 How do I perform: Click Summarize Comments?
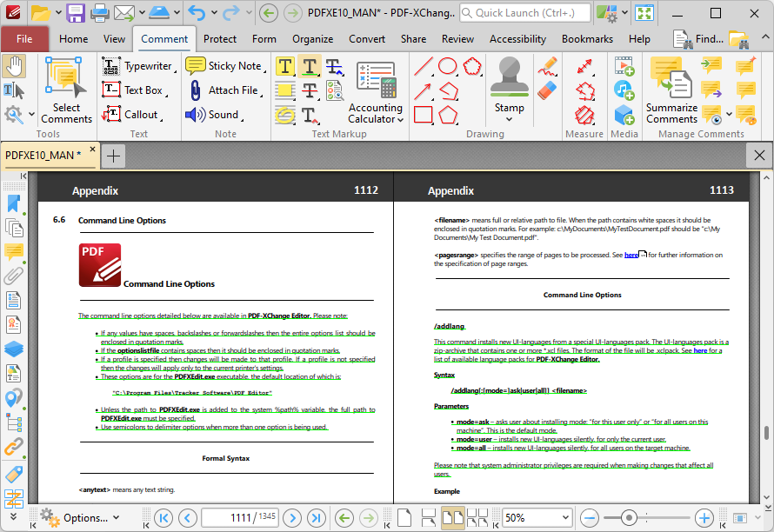tap(671, 90)
